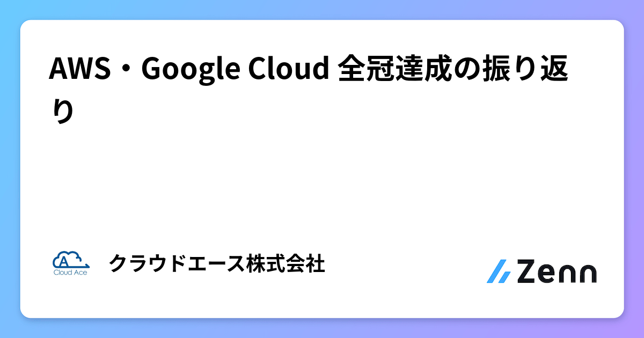
Task: Click the 全冠達成 text in the title
Action: coord(391,69)
